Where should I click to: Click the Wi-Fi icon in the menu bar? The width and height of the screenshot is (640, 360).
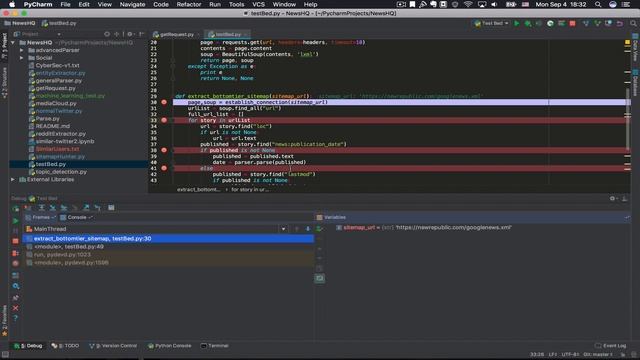[468, 4]
